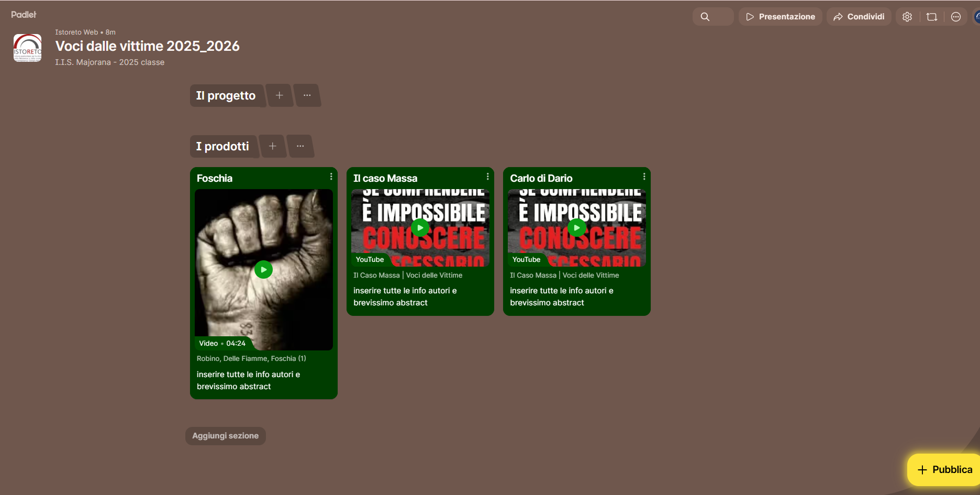This screenshot has height=495, width=980.
Task: Open the settings gear icon
Action: coord(907,17)
